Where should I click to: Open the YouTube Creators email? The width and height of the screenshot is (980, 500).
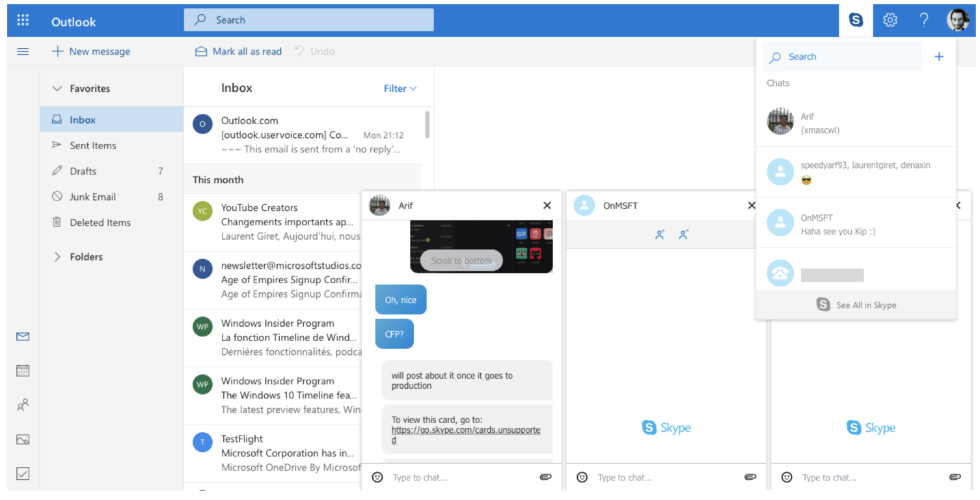[273, 222]
